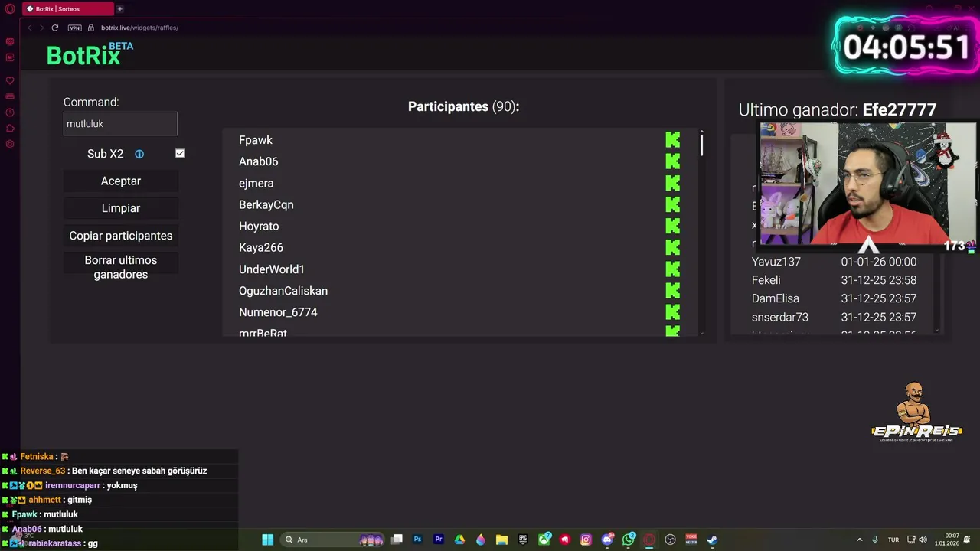Go back with the browser back arrow

click(x=29, y=28)
